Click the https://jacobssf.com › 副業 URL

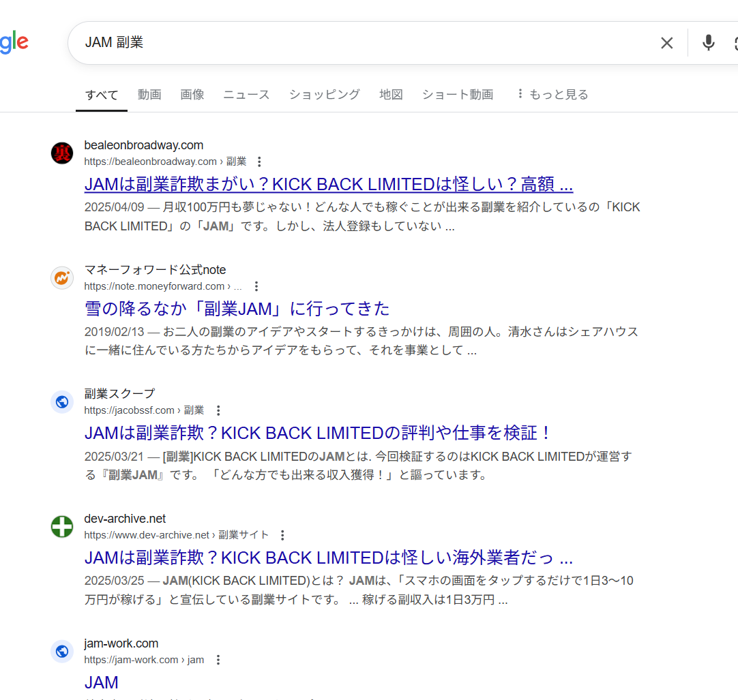(x=144, y=411)
